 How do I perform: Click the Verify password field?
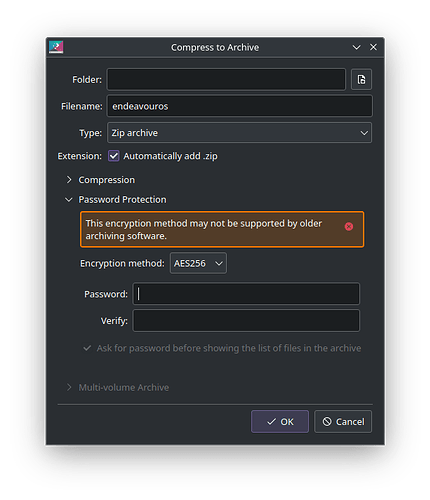[x=246, y=321]
